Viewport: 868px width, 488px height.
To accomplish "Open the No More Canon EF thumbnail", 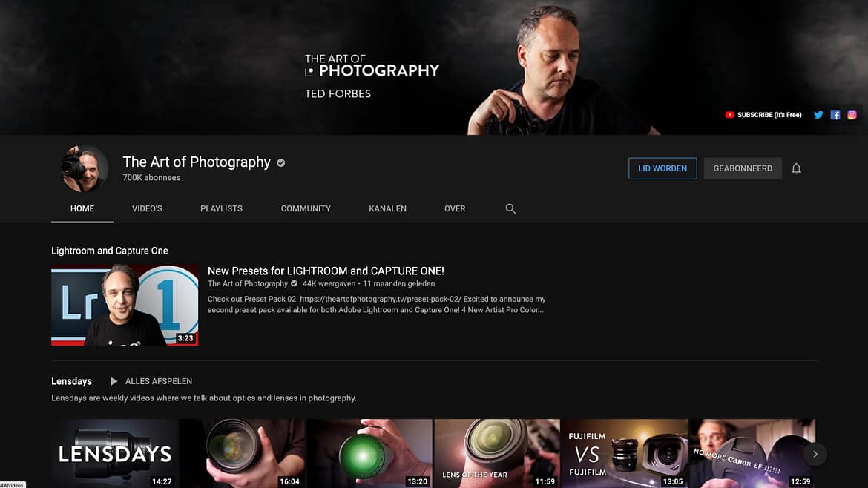I will coord(752,454).
